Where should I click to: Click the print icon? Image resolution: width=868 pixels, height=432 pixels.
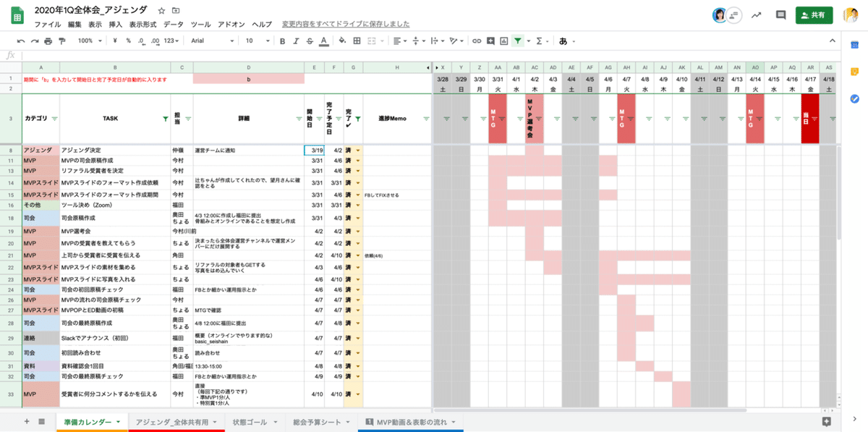tap(49, 41)
